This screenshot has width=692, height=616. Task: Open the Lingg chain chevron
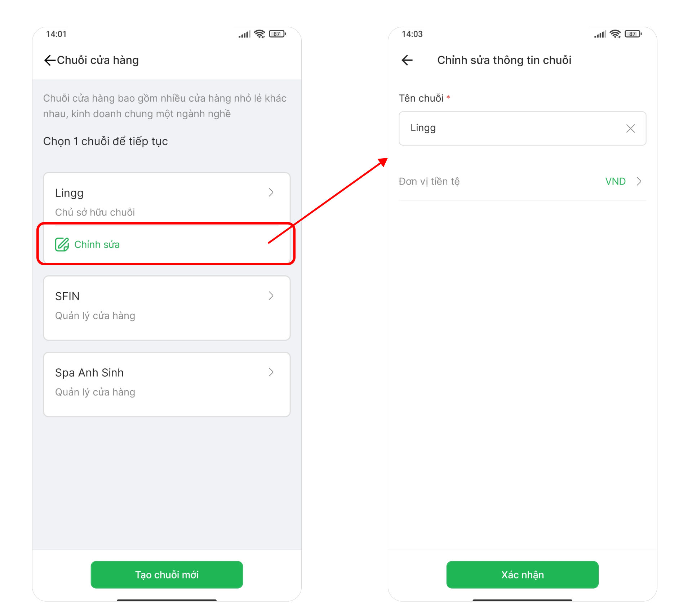click(x=271, y=192)
